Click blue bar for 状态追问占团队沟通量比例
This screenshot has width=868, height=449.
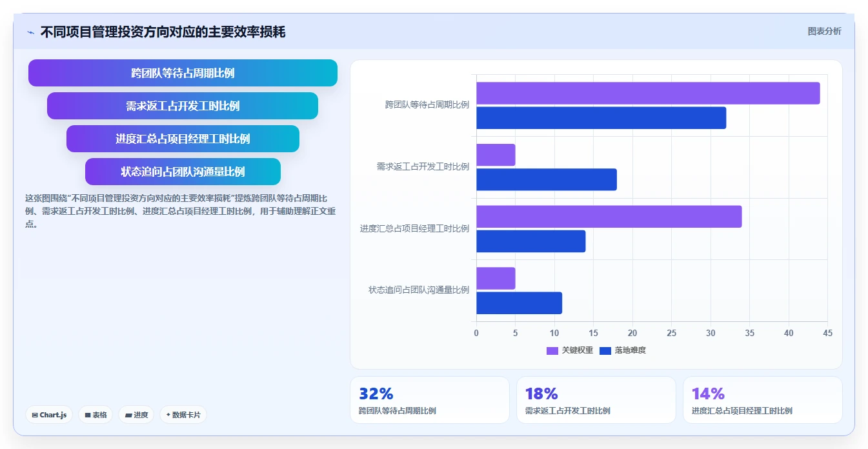[520, 303]
